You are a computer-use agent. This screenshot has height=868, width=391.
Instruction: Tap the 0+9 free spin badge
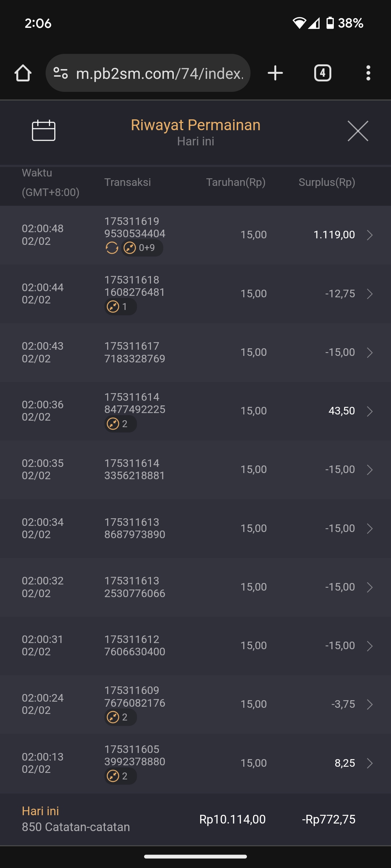142,248
